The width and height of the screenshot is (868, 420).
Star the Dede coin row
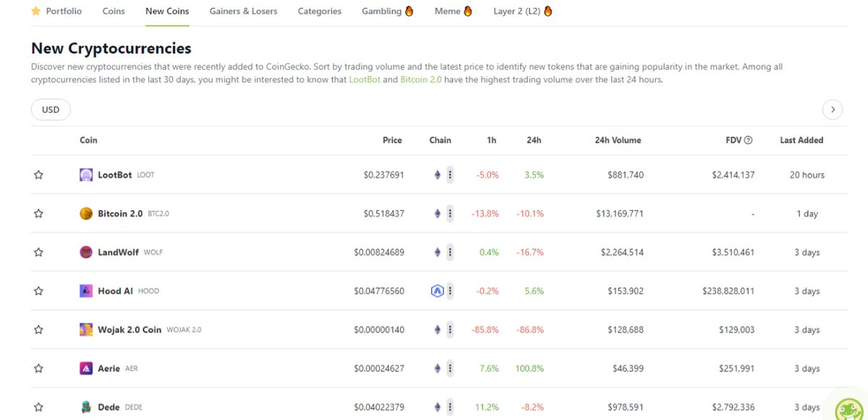pos(38,407)
